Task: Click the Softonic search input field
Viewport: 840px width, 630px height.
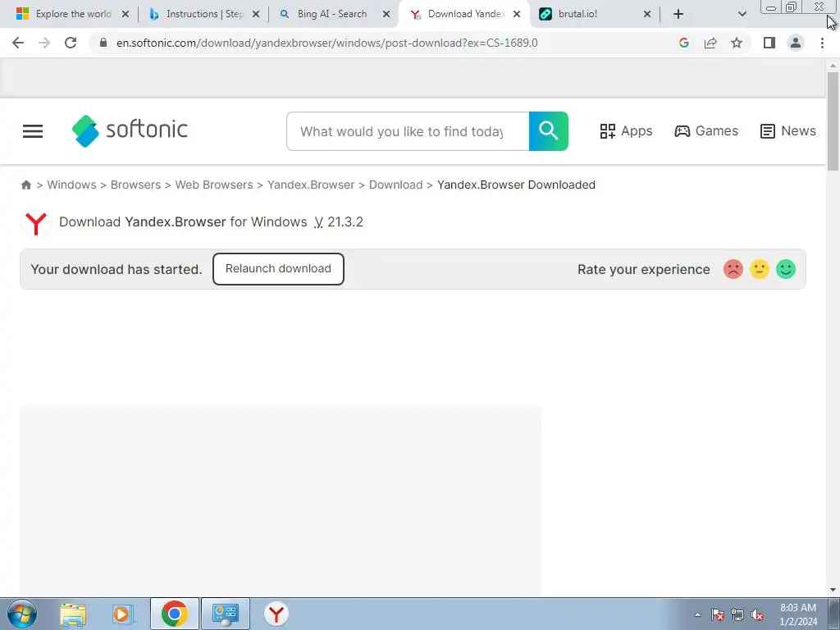Action: 408,131
